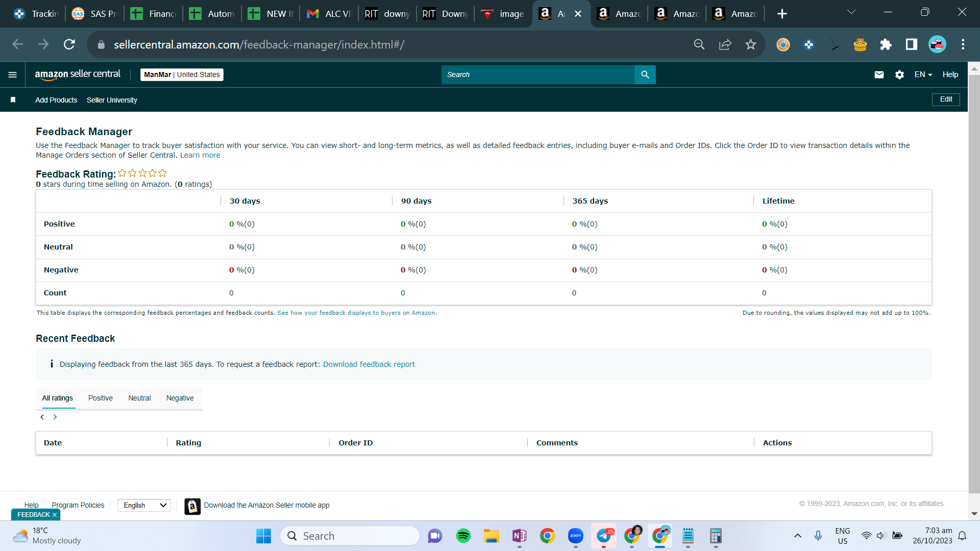The image size is (980, 551).
Task: Select the Neutral feedback tab
Action: point(139,398)
